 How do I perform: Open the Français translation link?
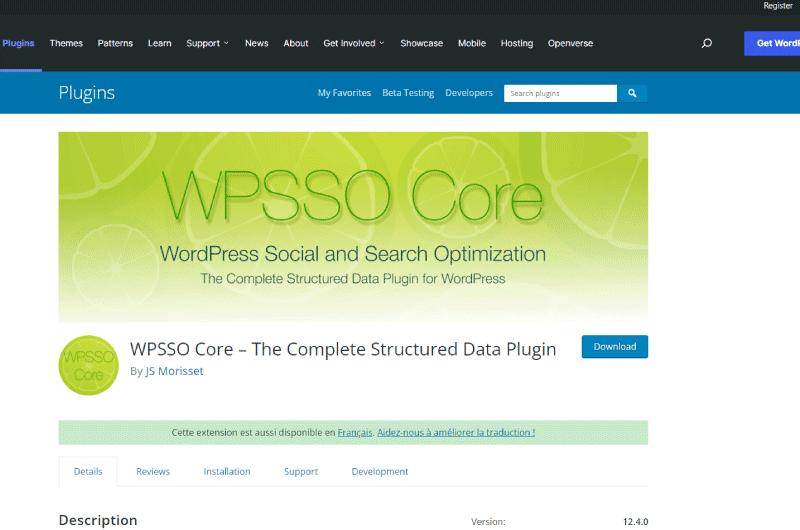pyautogui.click(x=355, y=432)
